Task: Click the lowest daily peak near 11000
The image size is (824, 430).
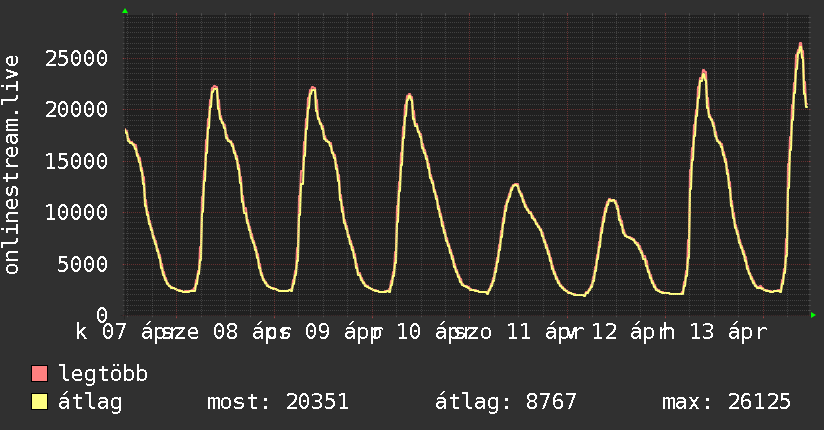Action: click(x=611, y=200)
